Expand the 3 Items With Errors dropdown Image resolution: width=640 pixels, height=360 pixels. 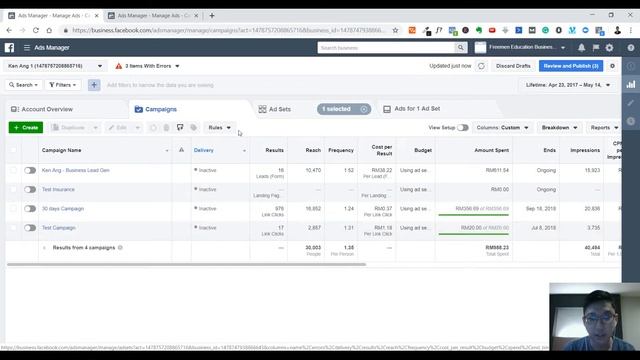coord(147,66)
